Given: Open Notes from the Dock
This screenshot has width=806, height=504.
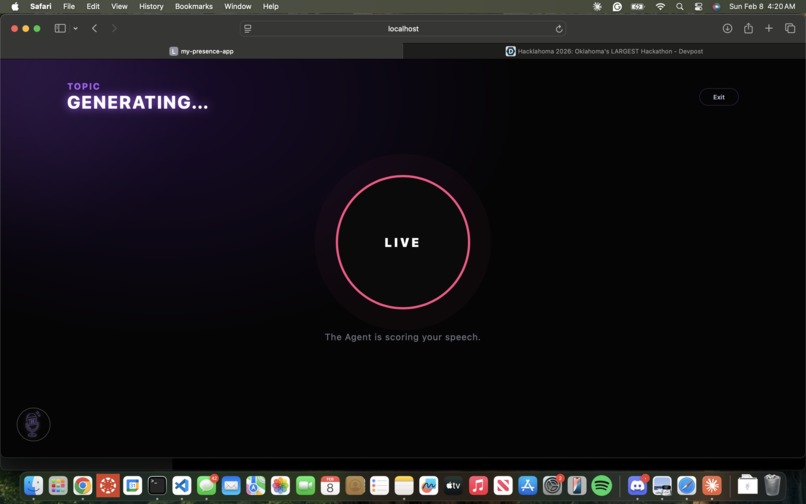Looking at the screenshot, I should (404, 485).
